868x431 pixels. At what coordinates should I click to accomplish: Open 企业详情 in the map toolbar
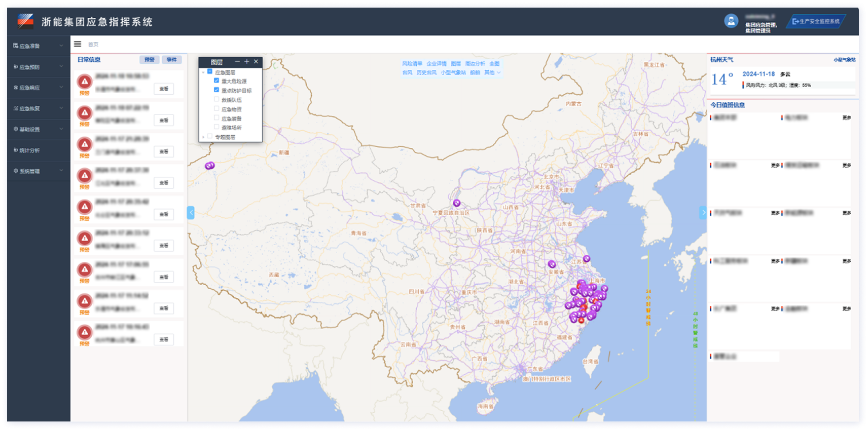[x=437, y=63]
